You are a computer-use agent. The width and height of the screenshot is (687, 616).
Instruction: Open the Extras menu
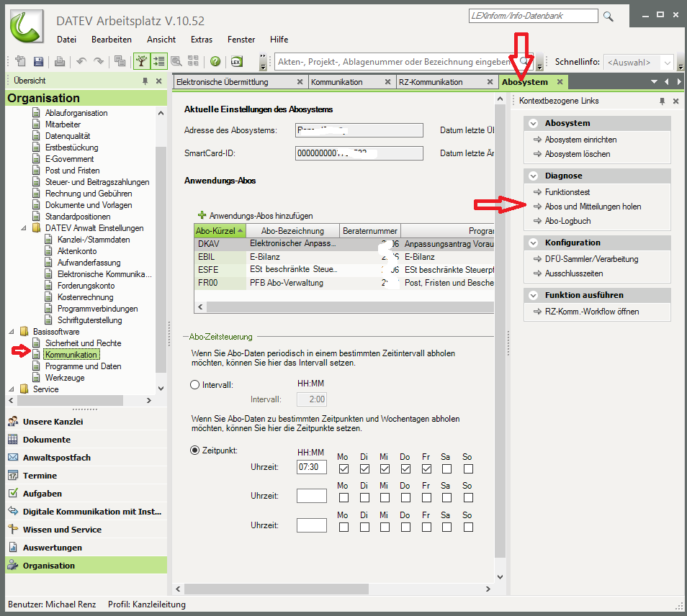point(202,40)
